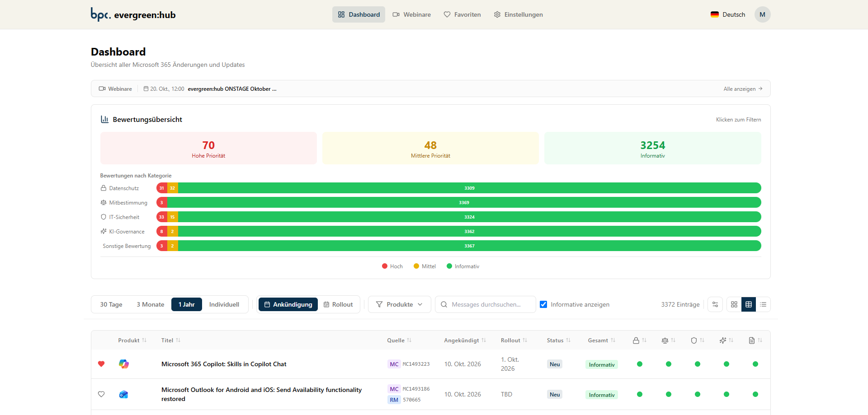Sort by KI-Governance sparkle column icon

[x=726, y=340]
